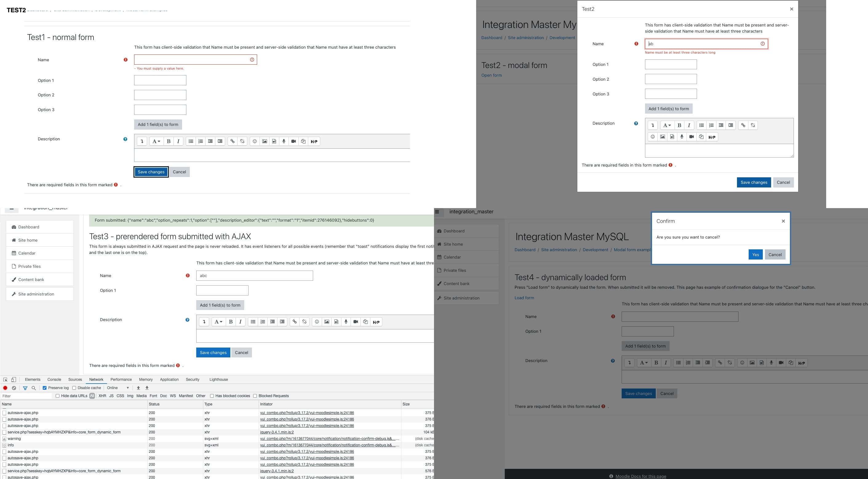Click Save changes in Test2 modal
The height and width of the screenshot is (479, 868).
[754, 183]
